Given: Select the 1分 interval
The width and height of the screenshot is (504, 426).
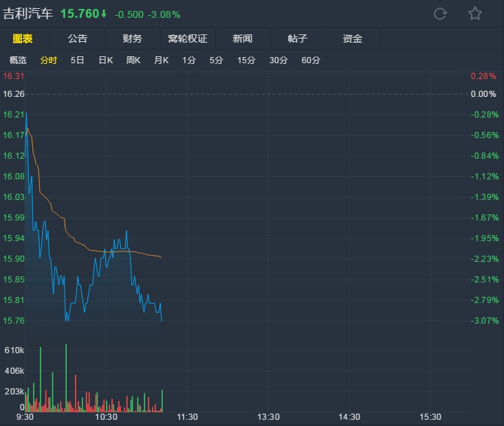Looking at the screenshot, I should point(189,60).
